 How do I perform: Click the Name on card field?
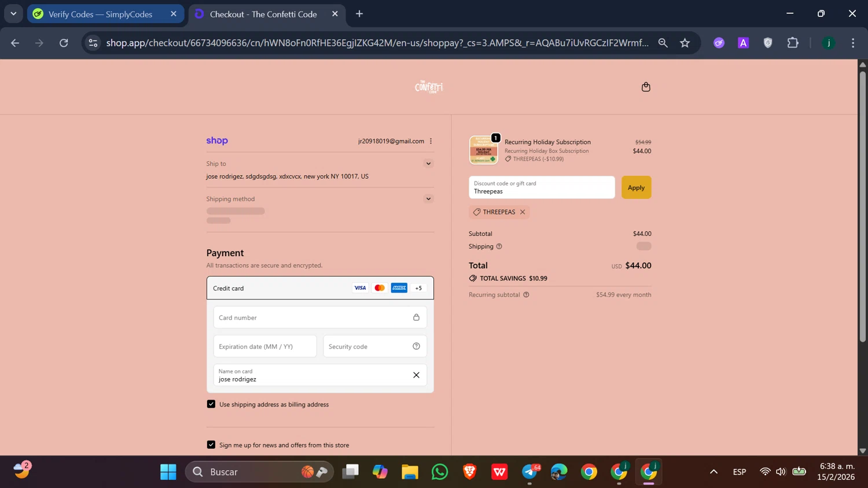pyautogui.click(x=320, y=375)
